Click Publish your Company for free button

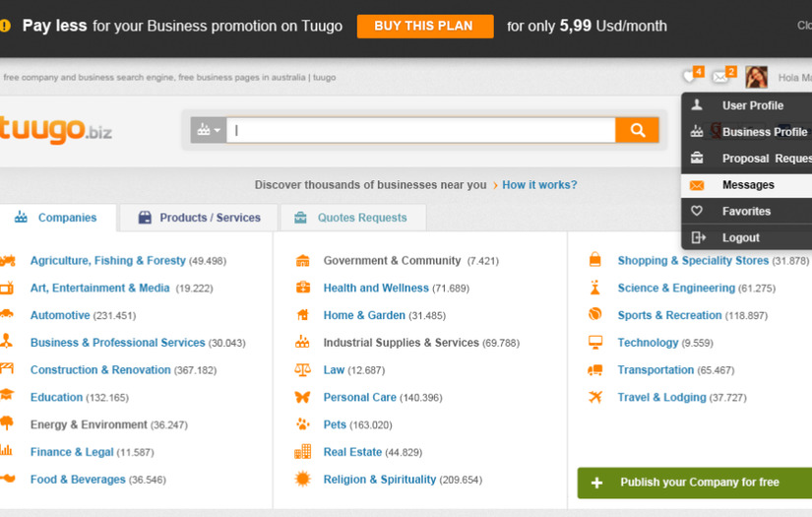695,483
